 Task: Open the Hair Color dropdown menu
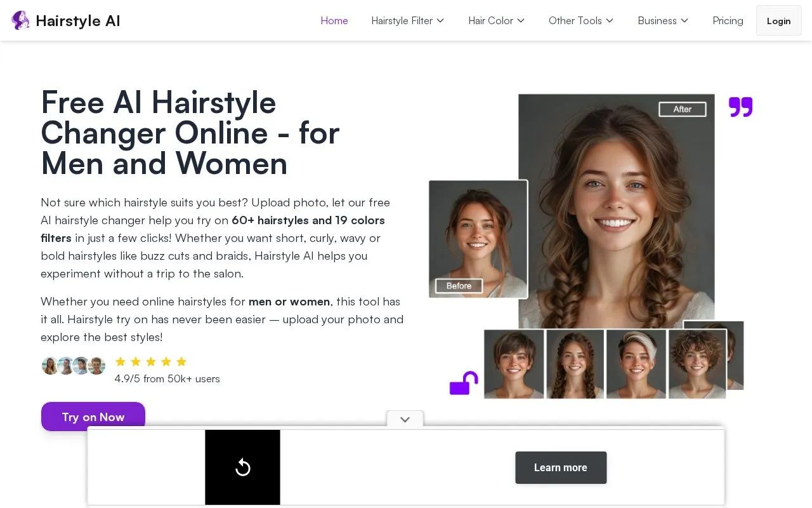(497, 20)
